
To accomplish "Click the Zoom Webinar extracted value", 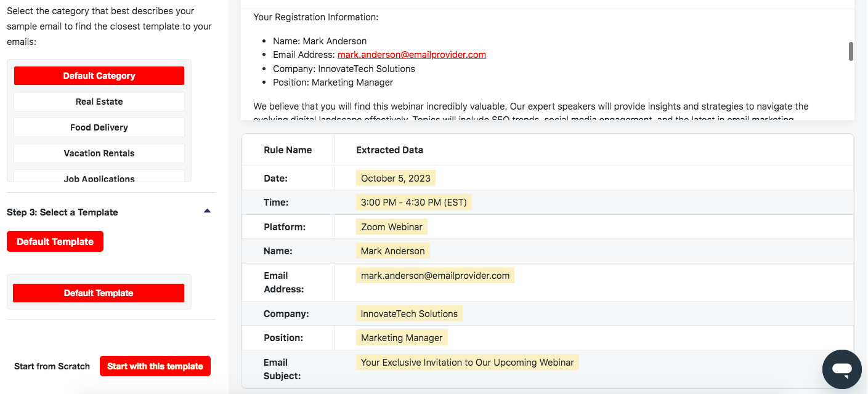I will click(x=391, y=227).
